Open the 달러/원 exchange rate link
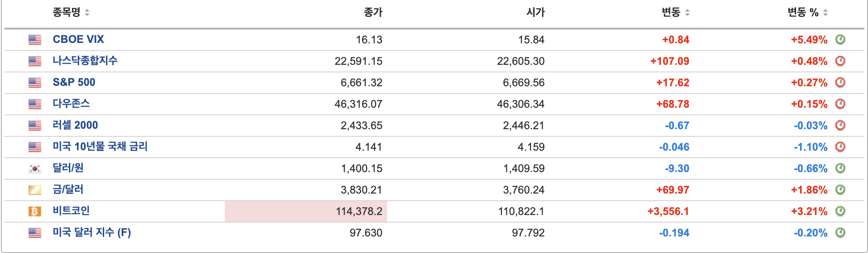The height and width of the screenshot is (253, 868). (x=68, y=168)
